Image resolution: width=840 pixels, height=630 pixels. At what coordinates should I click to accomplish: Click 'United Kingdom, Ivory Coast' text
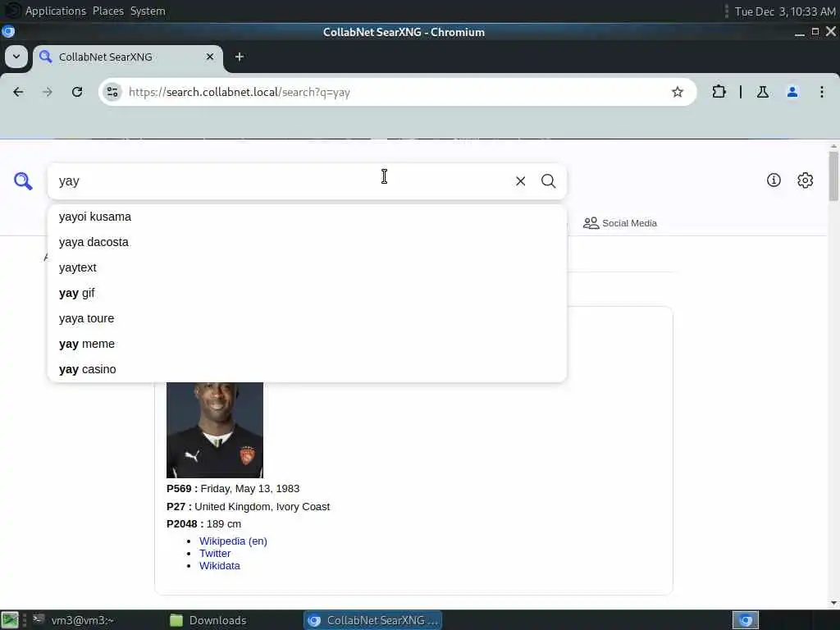(262, 507)
